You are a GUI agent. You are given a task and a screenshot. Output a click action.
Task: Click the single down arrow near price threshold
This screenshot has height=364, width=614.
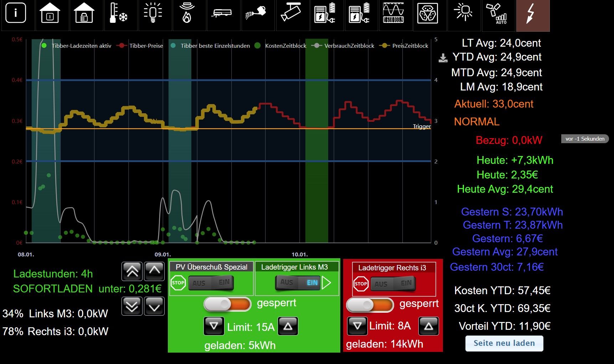tap(154, 306)
